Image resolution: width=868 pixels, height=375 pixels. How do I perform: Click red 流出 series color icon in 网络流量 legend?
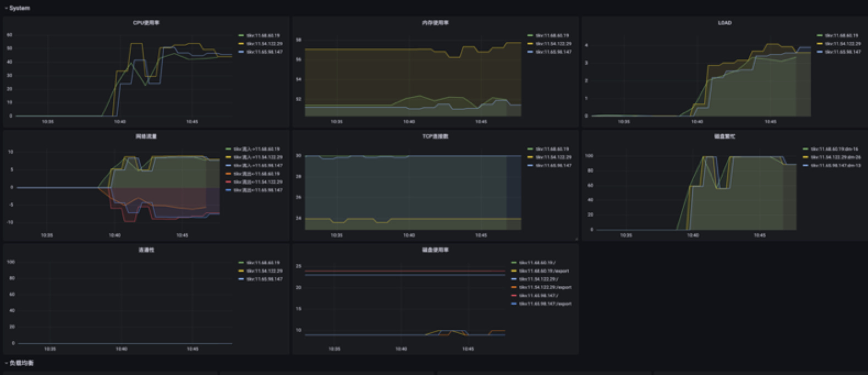(x=228, y=182)
